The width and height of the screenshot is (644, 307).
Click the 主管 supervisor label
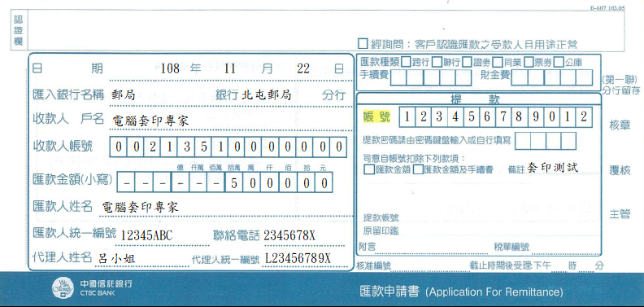click(620, 214)
